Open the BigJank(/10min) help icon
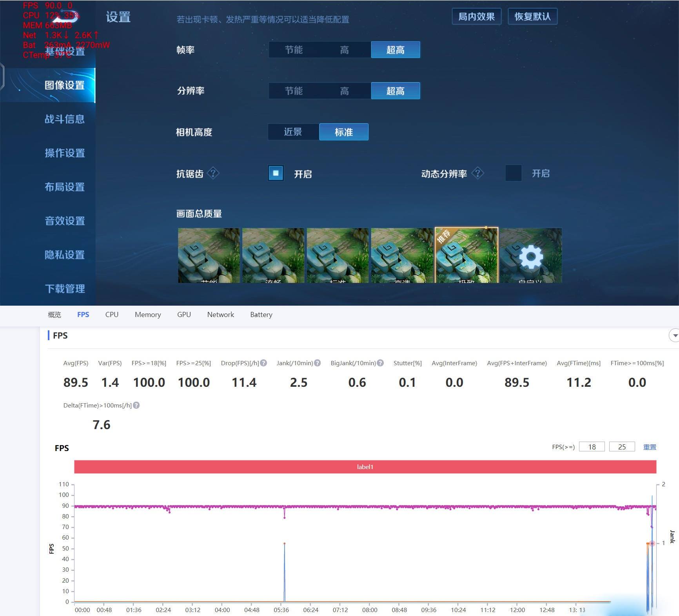 click(380, 363)
